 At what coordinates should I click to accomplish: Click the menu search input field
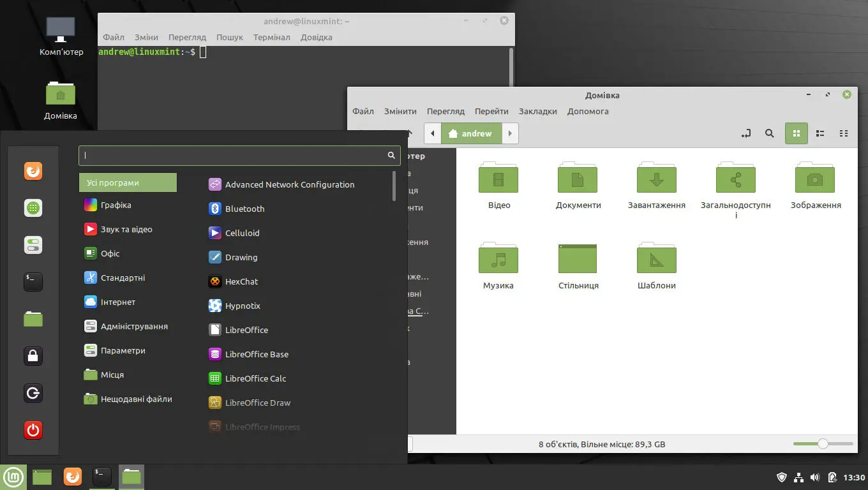239,155
